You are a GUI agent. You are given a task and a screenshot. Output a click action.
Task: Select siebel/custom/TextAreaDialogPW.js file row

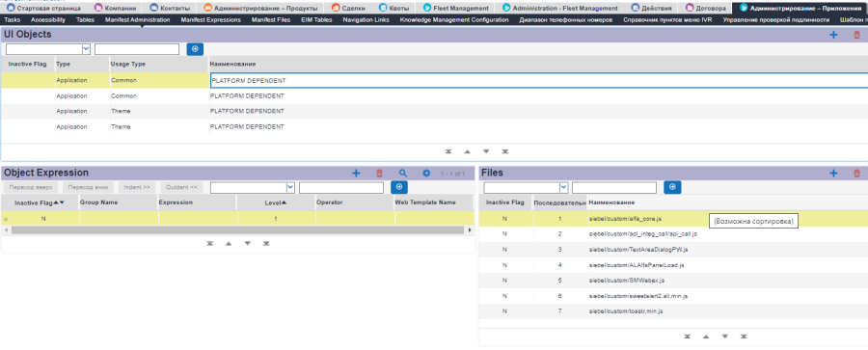tap(672, 249)
